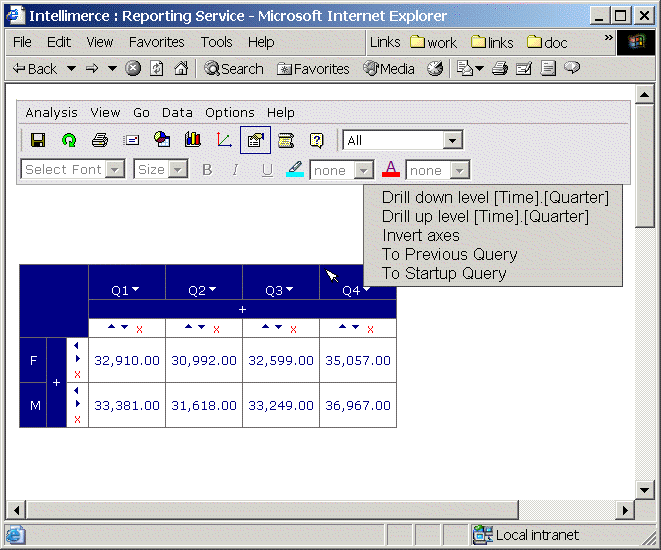Click the green Refresh icon in report toolbar

pyautogui.click(x=69, y=140)
